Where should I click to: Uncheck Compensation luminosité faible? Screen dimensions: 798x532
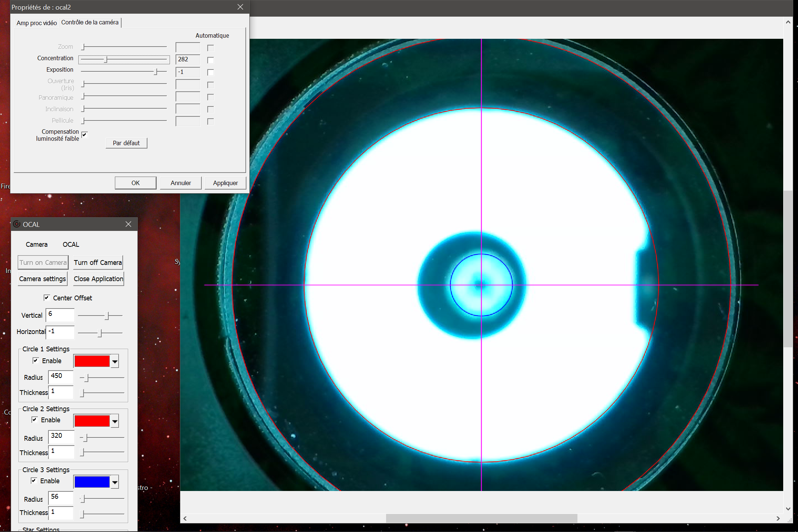click(x=85, y=135)
